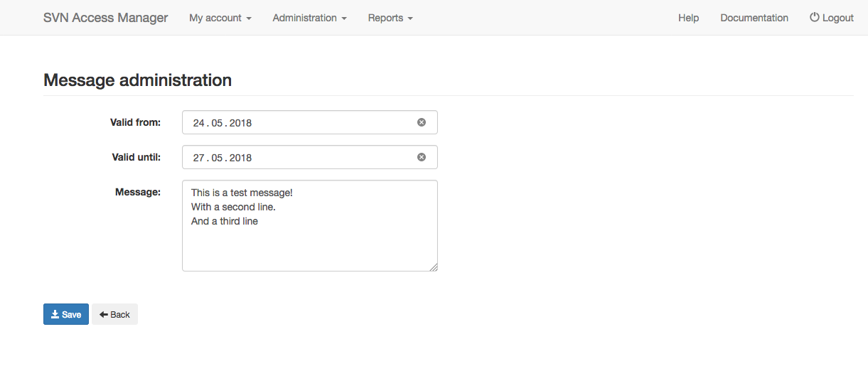
Task: Click the Message administration heading
Action: [138, 80]
